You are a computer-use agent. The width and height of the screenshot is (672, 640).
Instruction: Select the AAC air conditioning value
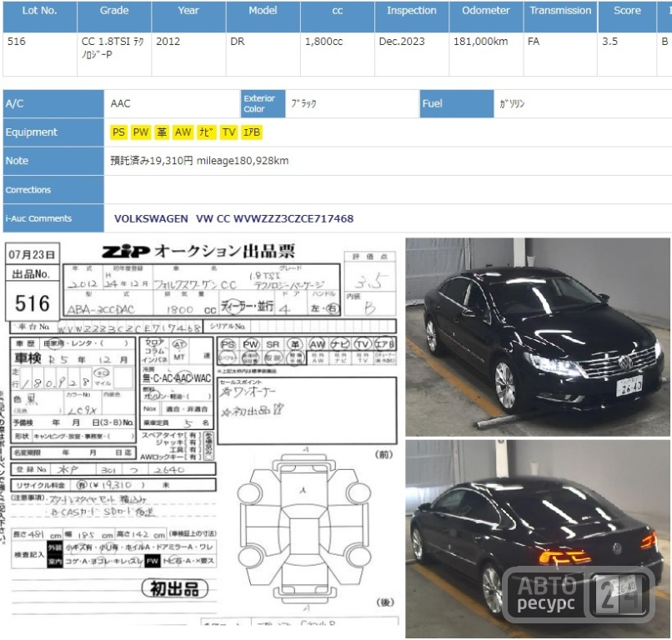(x=120, y=103)
